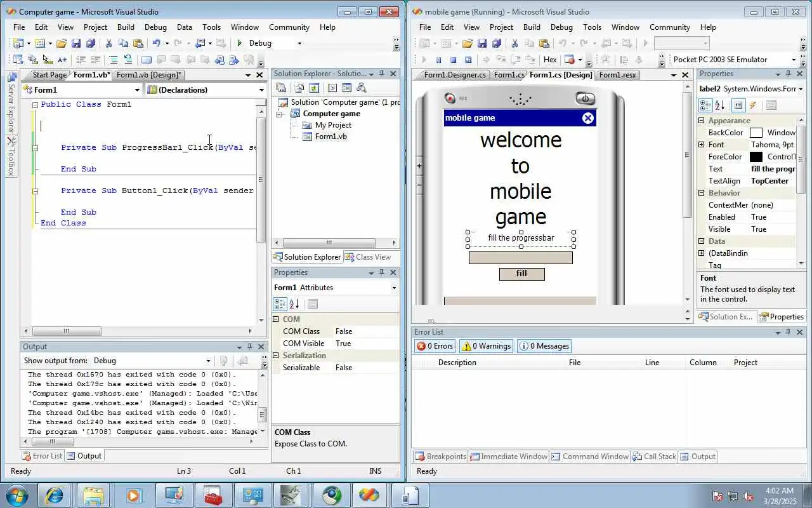The image size is (812, 508).
Task: Pause debugging in mobile game window toolbar
Action: [438, 60]
